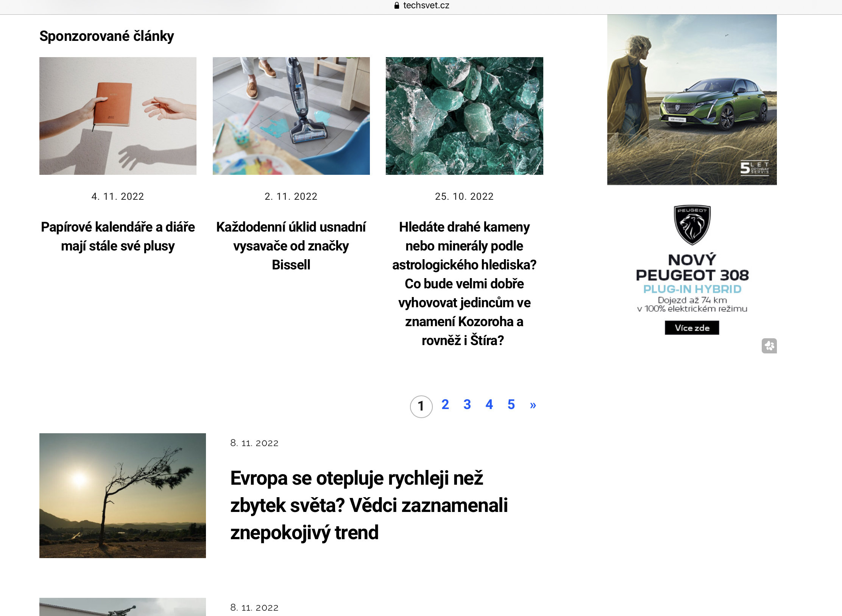
Task: Click the Peugeot lion logo in ad
Action: point(692,225)
